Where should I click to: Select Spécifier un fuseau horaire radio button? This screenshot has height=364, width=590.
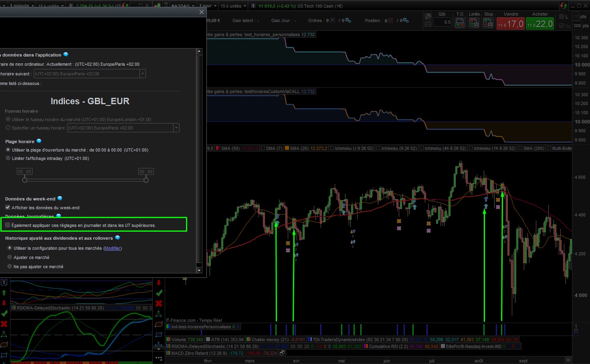[x=8, y=128]
